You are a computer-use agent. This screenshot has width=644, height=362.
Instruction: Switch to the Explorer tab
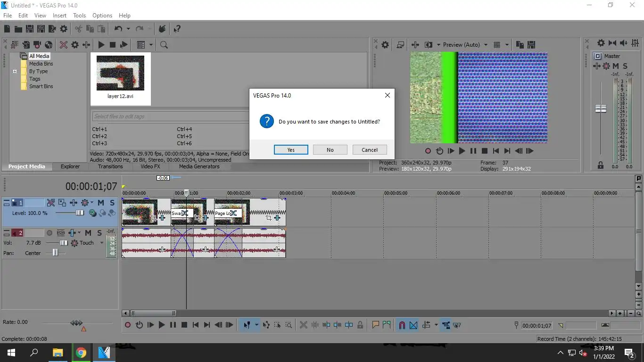(x=70, y=166)
